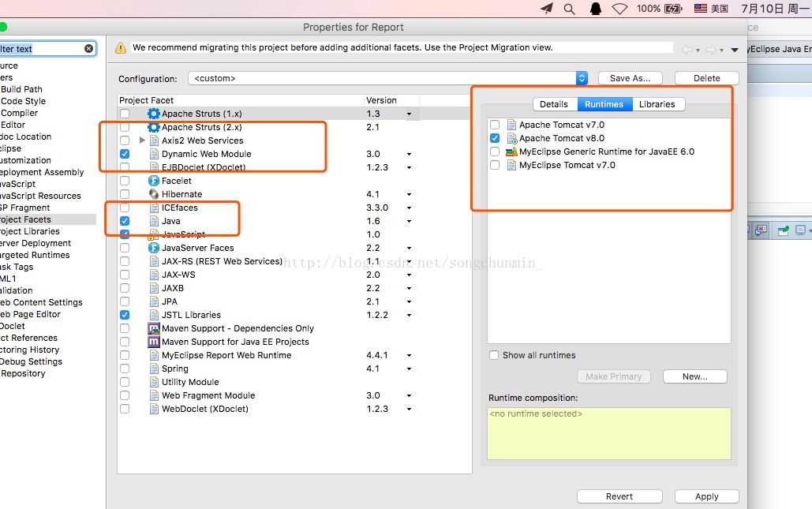Image resolution: width=812 pixels, height=509 pixels.
Task: Clear the filter text field with X icon
Action: [x=88, y=48]
